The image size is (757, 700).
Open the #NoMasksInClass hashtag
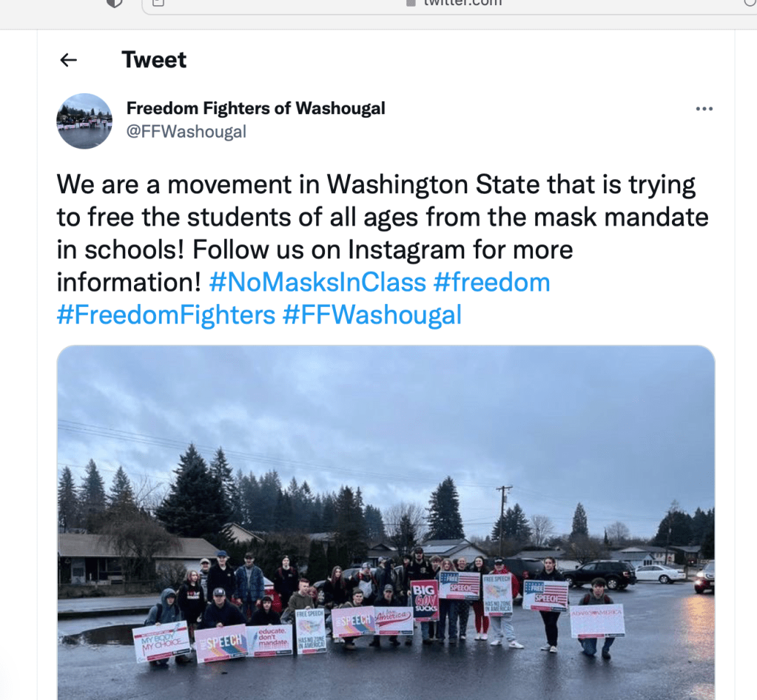(x=317, y=283)
